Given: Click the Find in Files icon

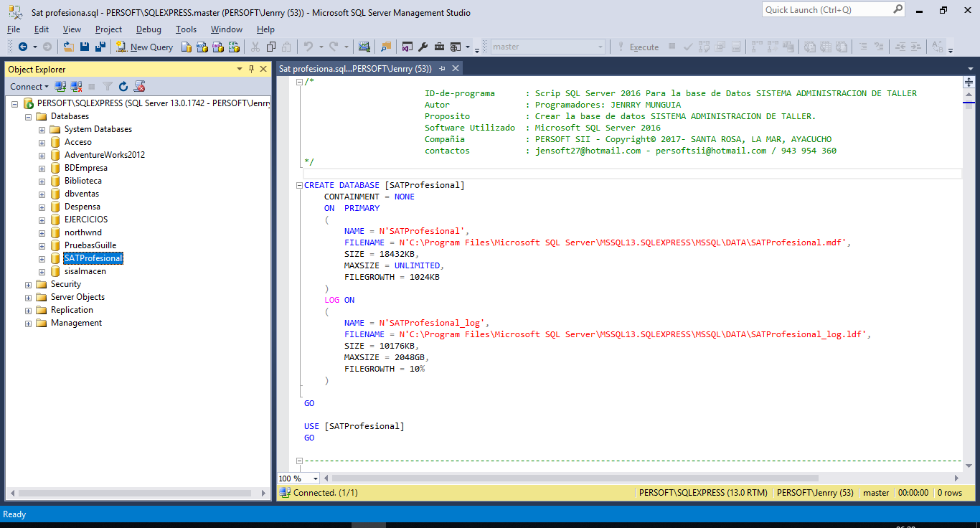Looking at the screenshot, I should click(387, 47).
